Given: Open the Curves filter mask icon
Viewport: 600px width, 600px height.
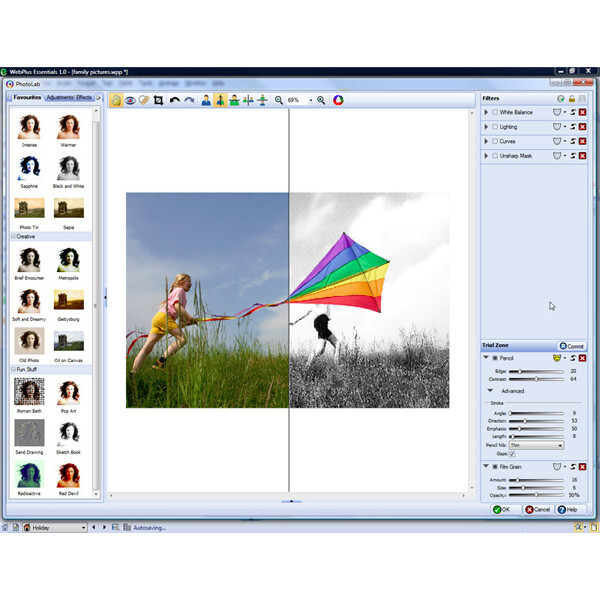Looking at the screenshot, I should [x=557, y=141].
